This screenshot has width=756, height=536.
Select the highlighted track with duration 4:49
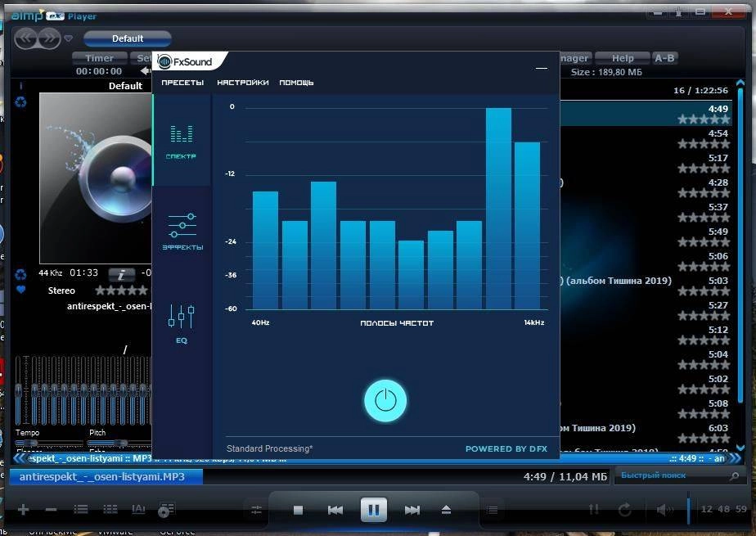point(646,114)
